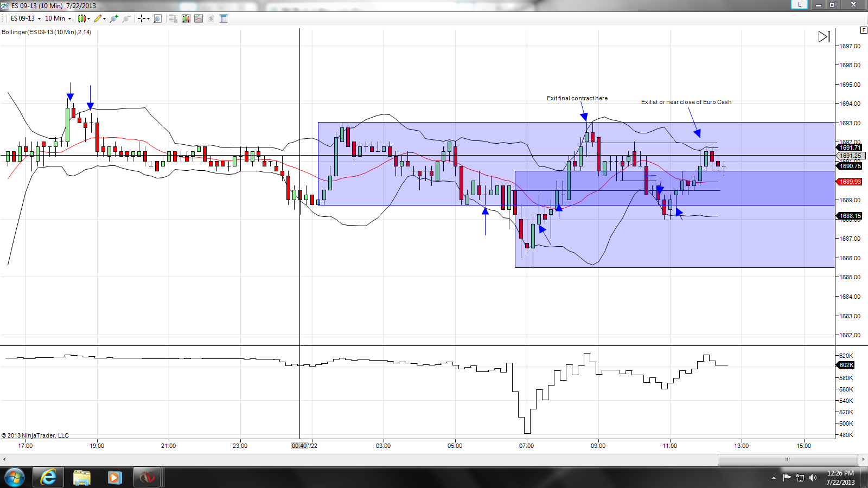This screenshot has height=488, width=868.
Task: Expand the crosshair cursor mode arrow
Action: [148, 18]
